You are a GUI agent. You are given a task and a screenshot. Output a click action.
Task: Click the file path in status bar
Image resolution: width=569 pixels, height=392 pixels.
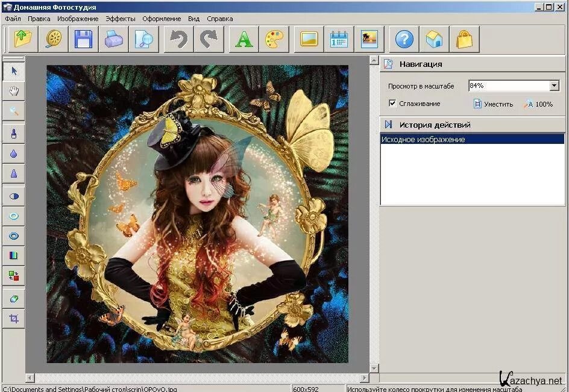[90, 389]
